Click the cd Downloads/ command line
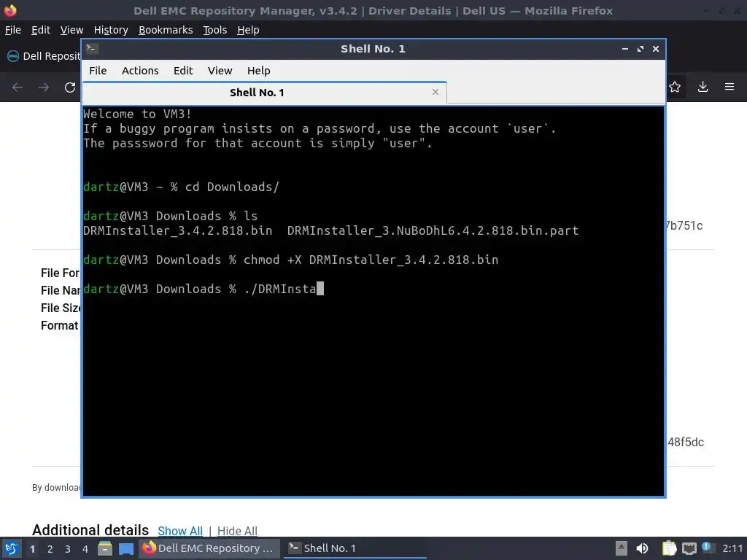Screen dimensions: 747x560 181,187
